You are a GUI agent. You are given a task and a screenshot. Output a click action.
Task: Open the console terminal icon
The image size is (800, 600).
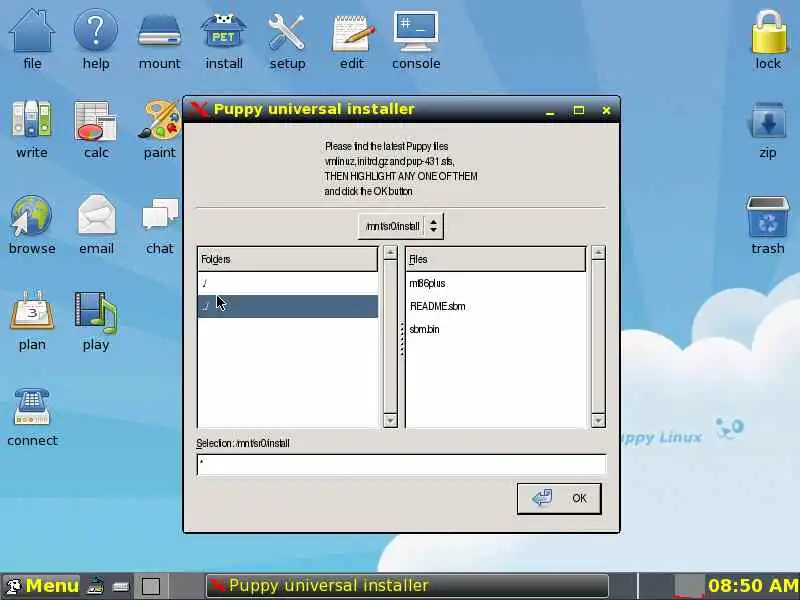[x=416, y=40]
